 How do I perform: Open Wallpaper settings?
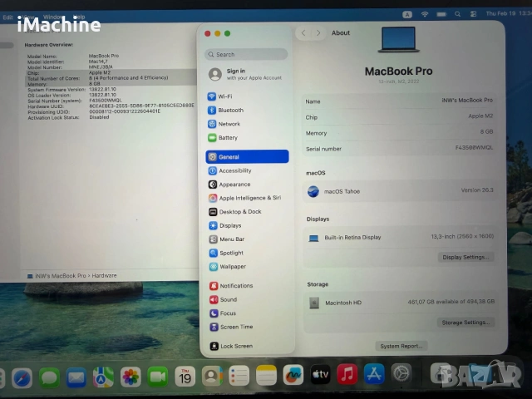point(247,267)
